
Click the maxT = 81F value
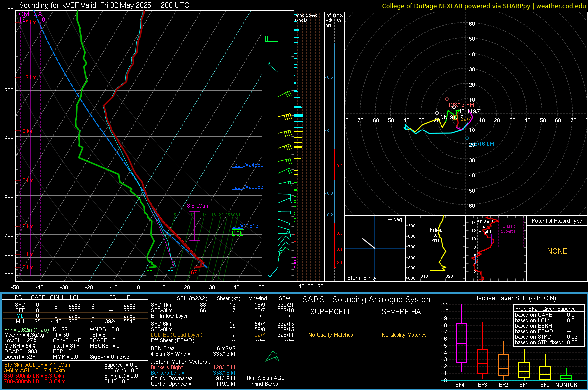[x=66, y=346]
